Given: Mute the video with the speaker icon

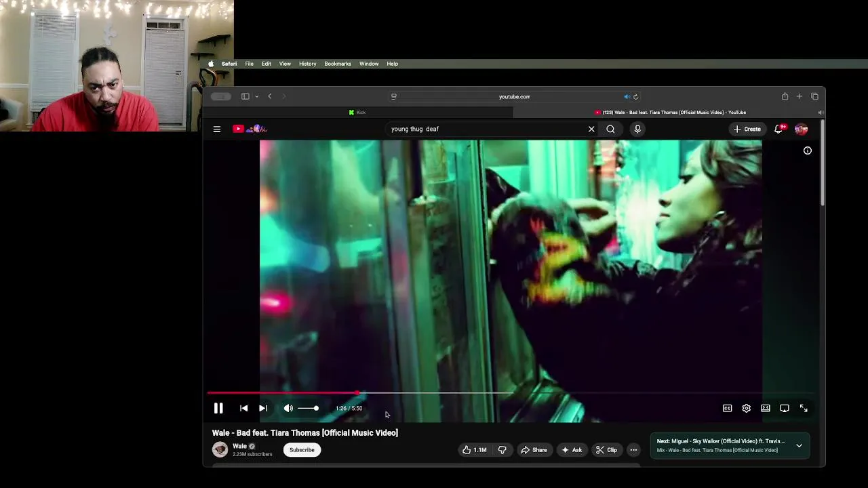Looking at the screenshot, I should pos(288,408).
